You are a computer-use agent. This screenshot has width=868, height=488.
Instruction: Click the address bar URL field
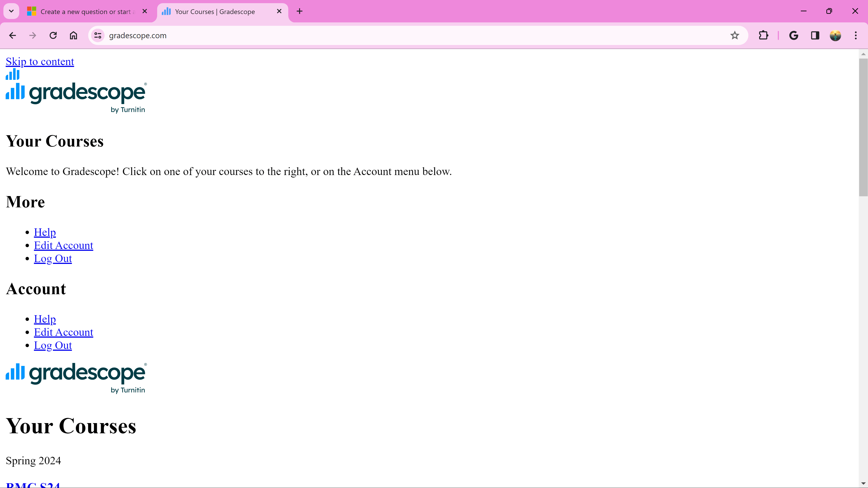click(x=404, y=35)
